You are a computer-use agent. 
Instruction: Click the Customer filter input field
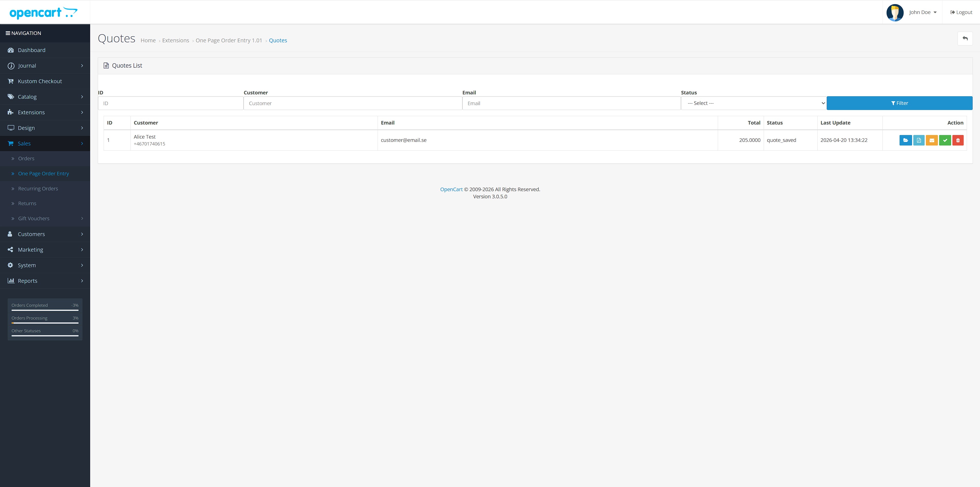click(x=352, y=103)
